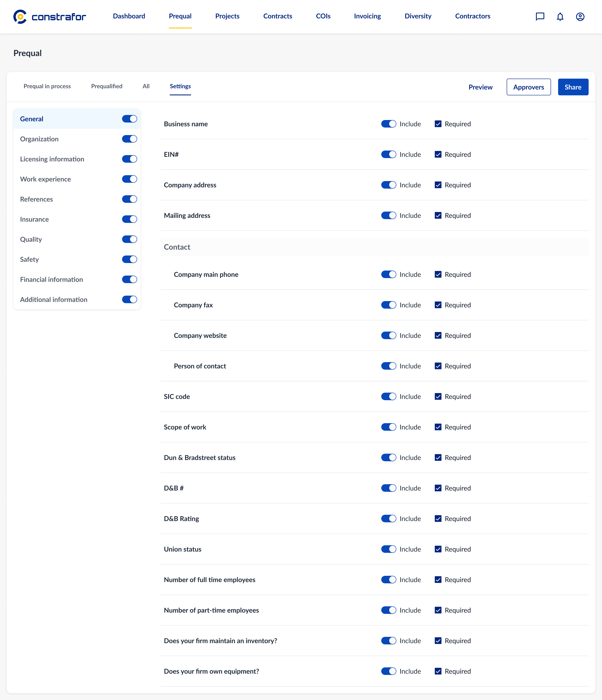Click the Preview link
602x700 pixels.
[x=480, y=87]
